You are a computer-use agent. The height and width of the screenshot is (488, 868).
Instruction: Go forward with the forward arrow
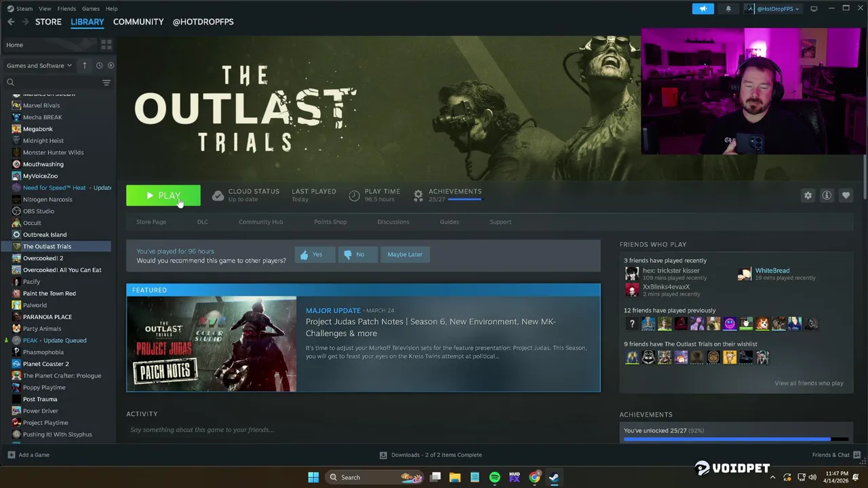pos(25,22)
